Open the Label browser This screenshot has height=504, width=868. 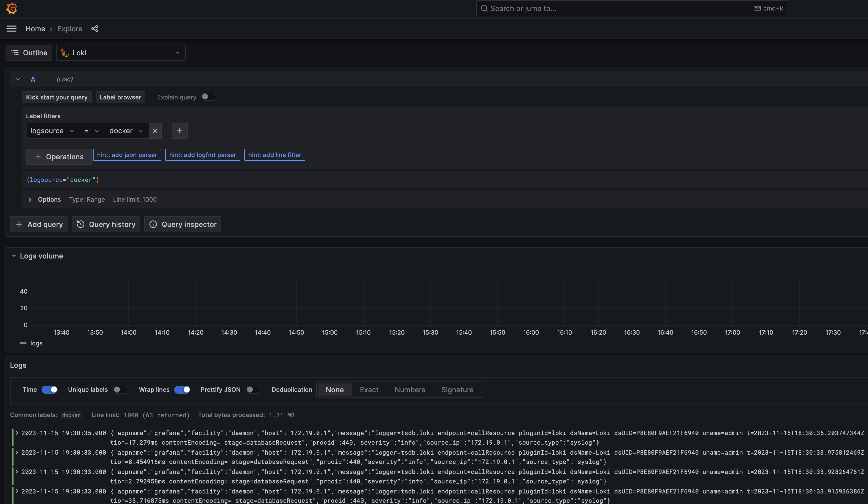[x=120, y=97]
